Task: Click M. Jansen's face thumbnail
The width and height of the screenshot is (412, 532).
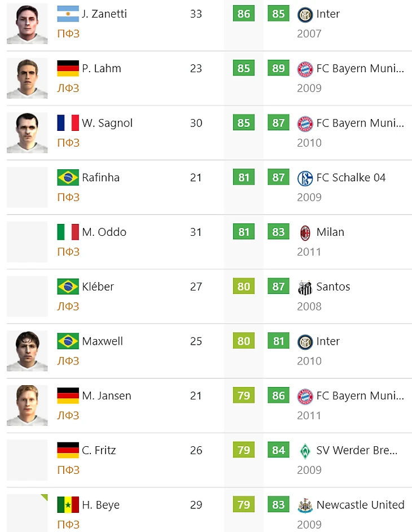Action: 27,406
